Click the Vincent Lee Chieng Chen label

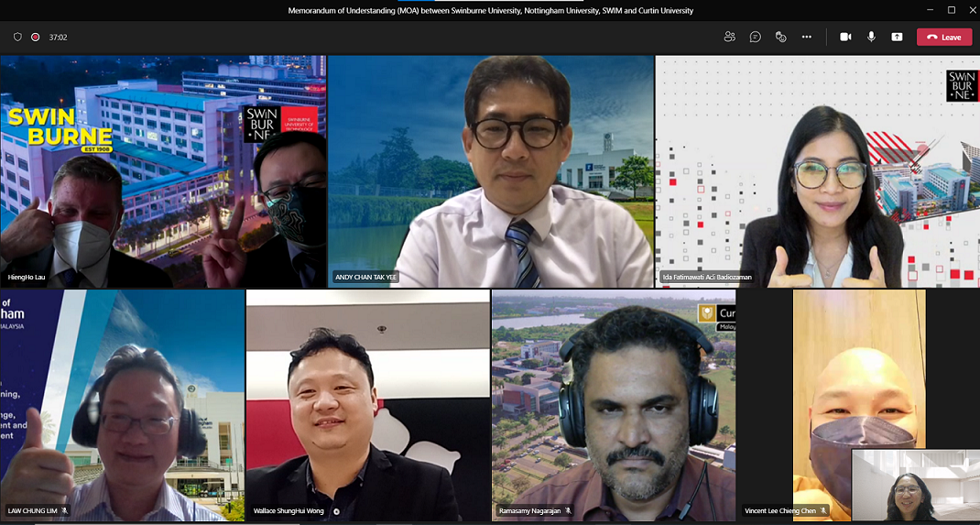pyautogui.click(x=780, y=510)
